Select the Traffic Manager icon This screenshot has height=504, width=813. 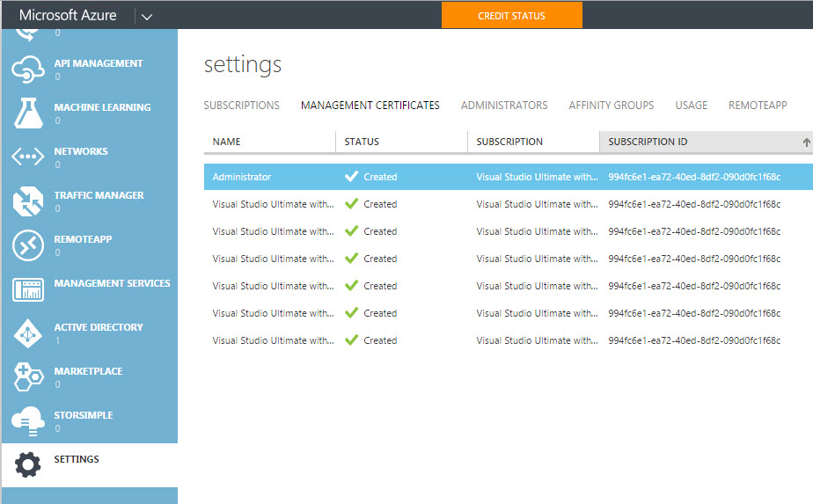28,201
